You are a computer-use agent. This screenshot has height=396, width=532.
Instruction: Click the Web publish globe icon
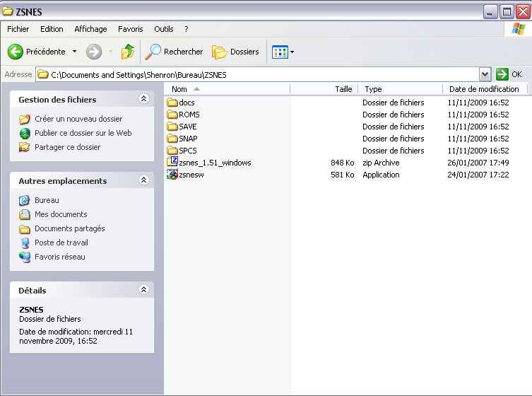pos(25,134)
